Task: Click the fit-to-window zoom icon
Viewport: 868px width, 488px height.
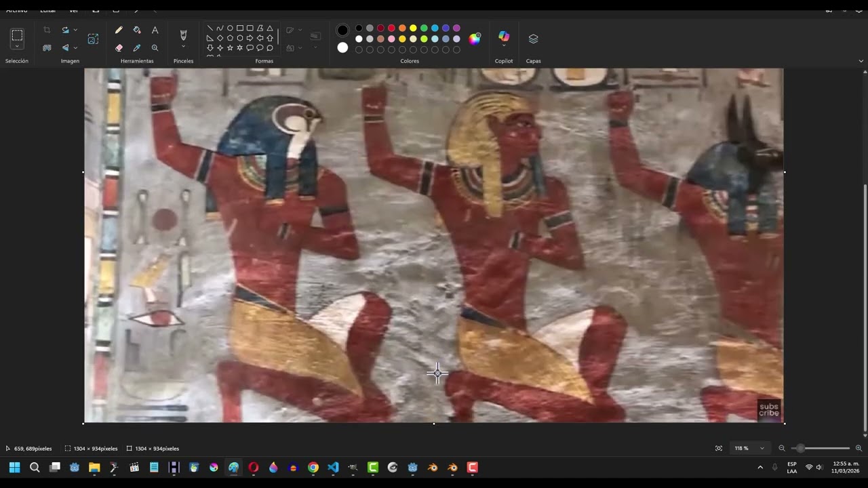Action: click(719, 448)
